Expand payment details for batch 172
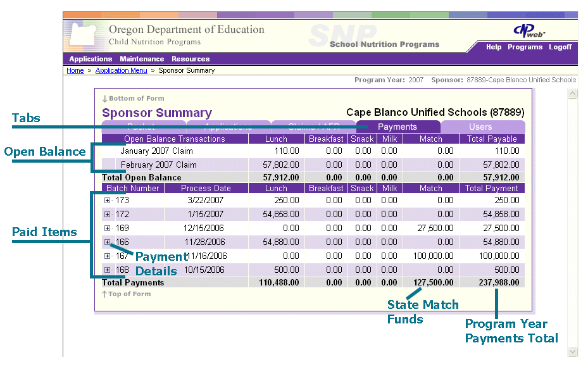Image resolution: width=588 pixels, height=369 pixels. coord(107,214)
